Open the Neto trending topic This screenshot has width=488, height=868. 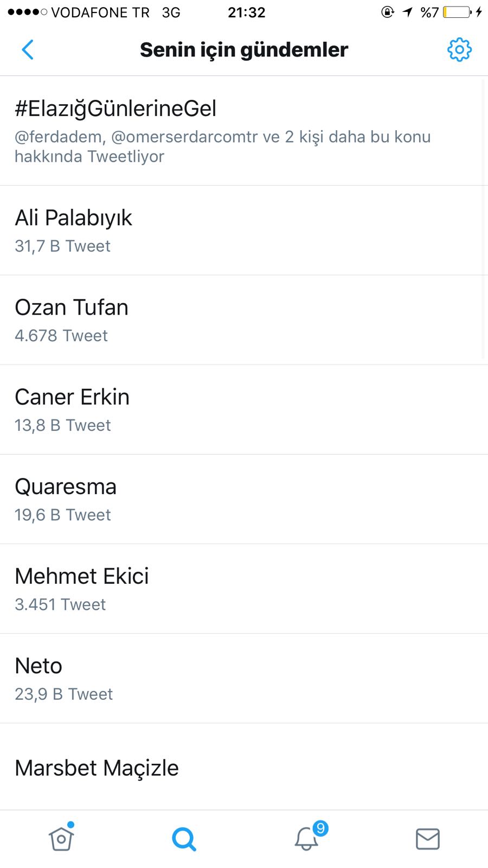pos(38,666)
